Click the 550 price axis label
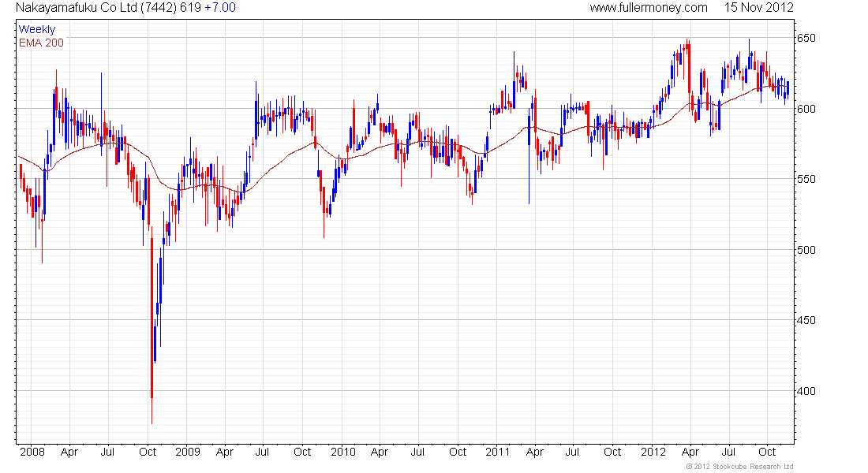 (806, 179)
